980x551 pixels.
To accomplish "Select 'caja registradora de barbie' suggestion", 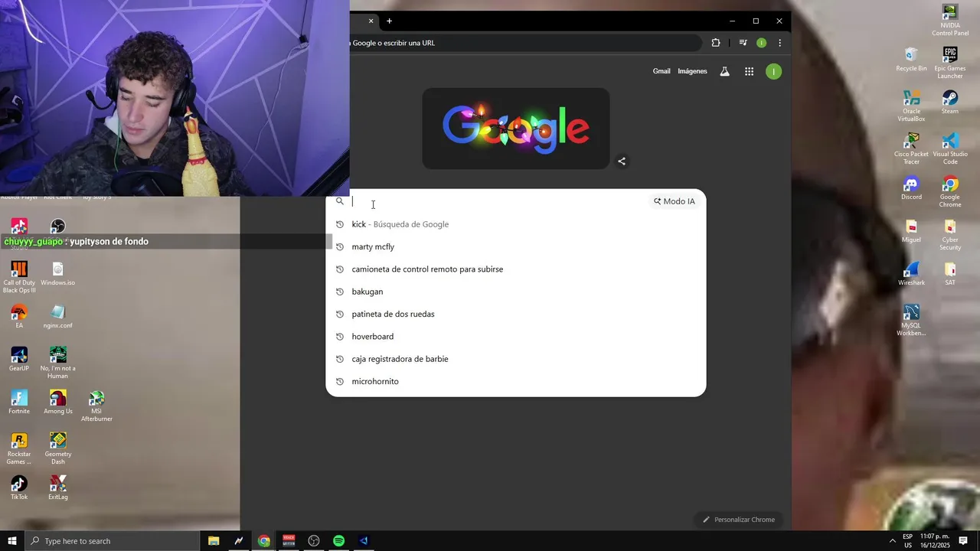I will click(x=516, y=359).
